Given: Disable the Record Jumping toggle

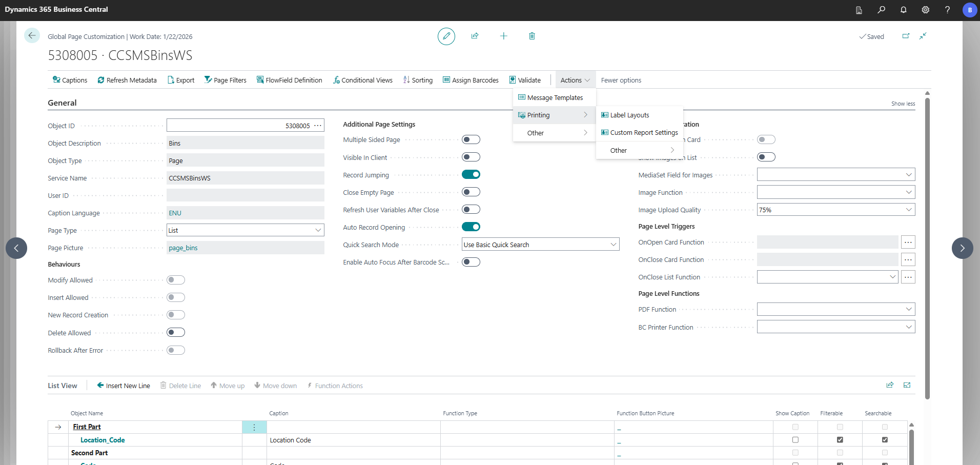Looking at the screenshot, I should (471, 174).
